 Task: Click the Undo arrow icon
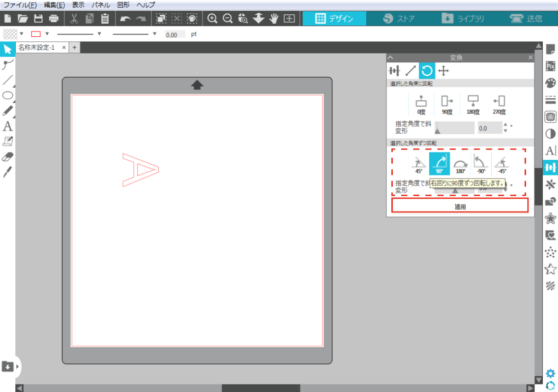(x=125, y=19)
